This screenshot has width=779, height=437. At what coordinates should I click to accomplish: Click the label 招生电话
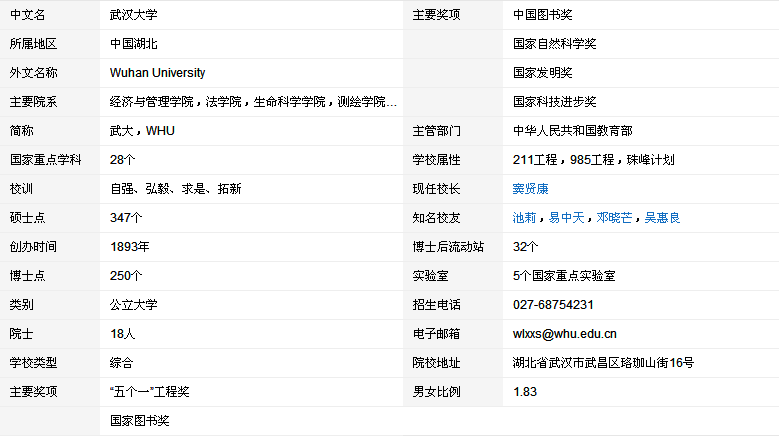(436, 304)
